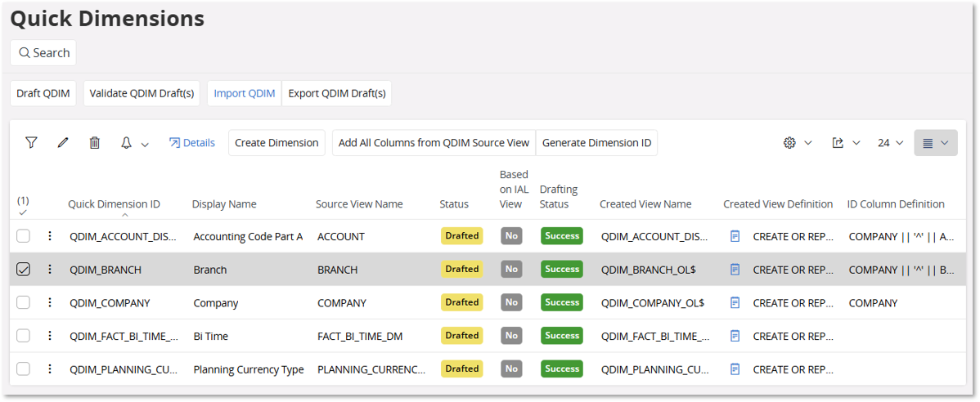Check the QDIM_ACCOUNT_DIS row checkbox

tap(23, 237)
